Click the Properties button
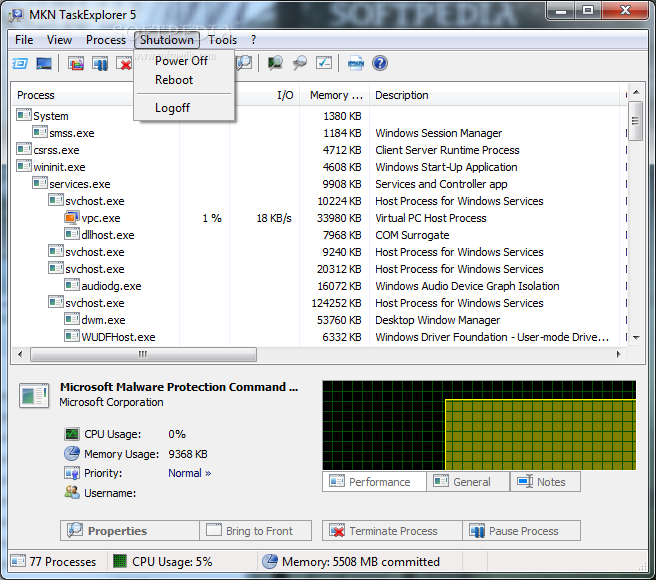 [130, 531]
